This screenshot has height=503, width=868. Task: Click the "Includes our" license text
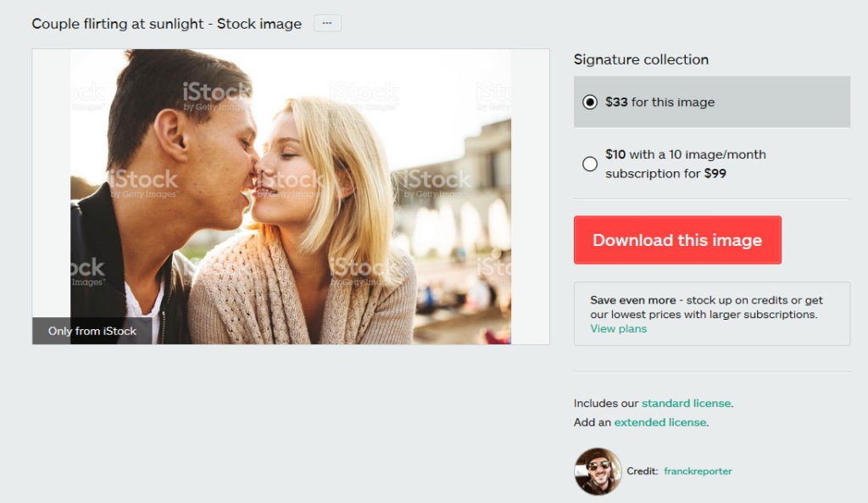point(606,404)
